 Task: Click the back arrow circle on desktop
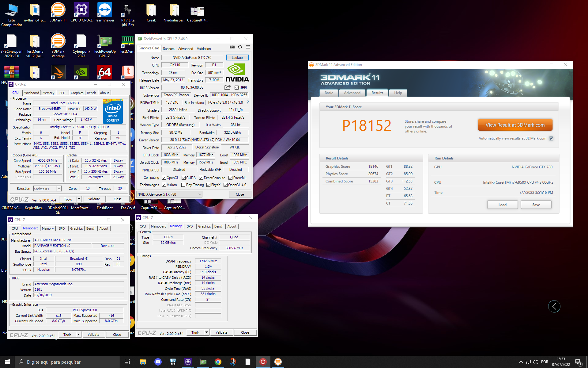pyautogui.click(x=554, y=306)
